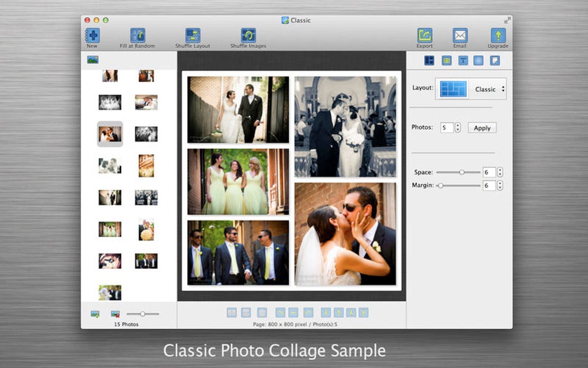Shuffle the collage layout
Screen dimensions: 588x368
[193, 36]
